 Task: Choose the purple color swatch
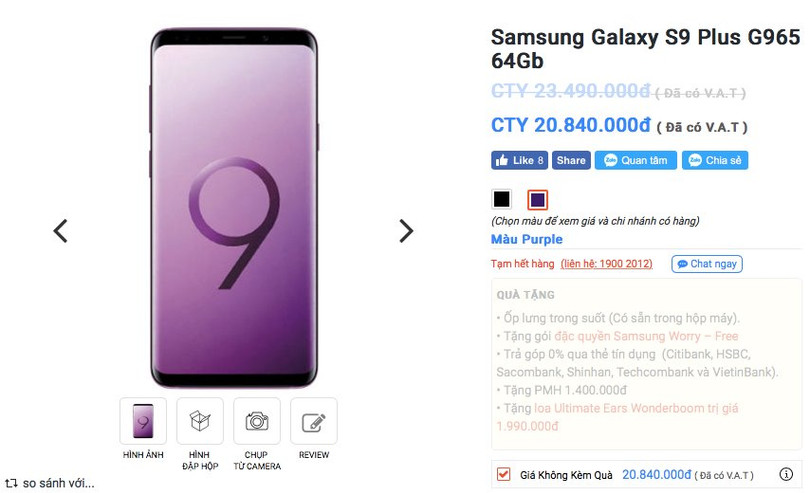click(x=538, y=199)
